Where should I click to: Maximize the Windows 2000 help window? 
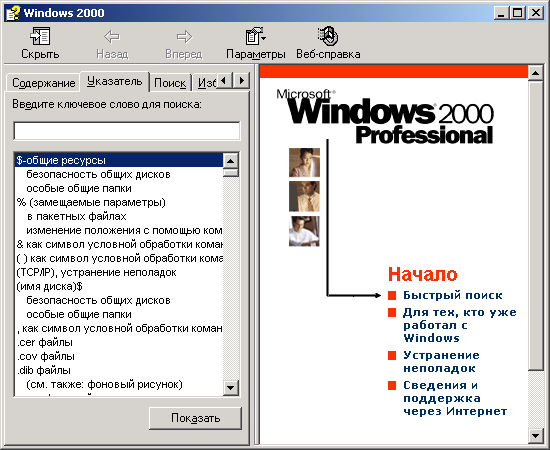(517, 13)
